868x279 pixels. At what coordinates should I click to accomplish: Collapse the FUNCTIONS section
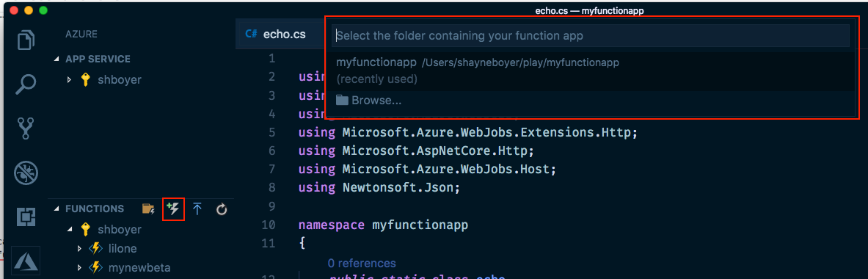[x=57, y=209]
